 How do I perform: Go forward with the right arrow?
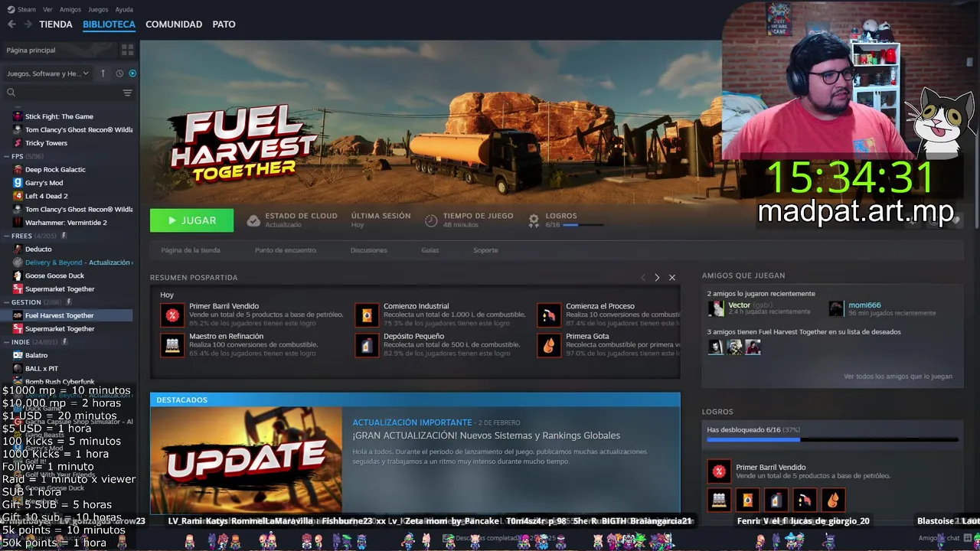click(x=28, y=24)
